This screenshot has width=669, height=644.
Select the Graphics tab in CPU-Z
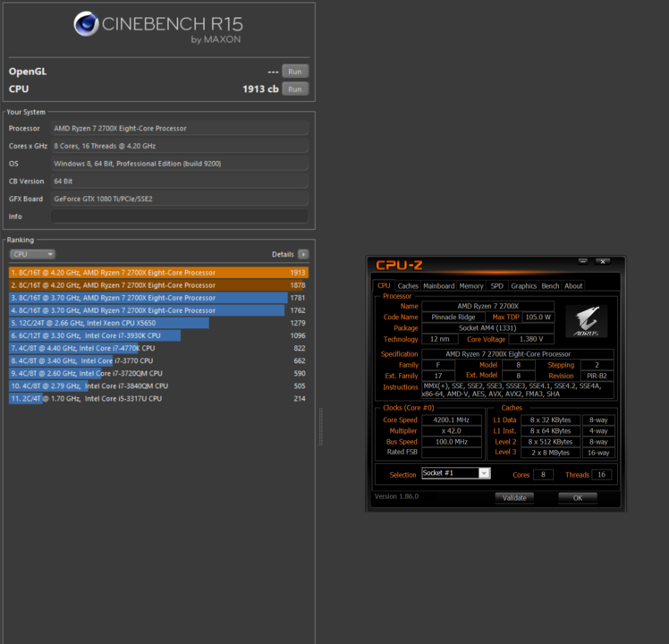point(523,286)
